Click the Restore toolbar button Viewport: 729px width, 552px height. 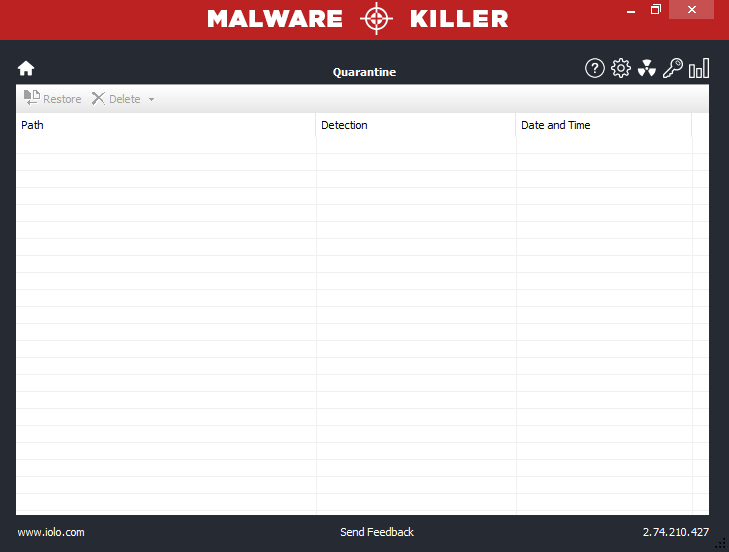click(53, 99)
